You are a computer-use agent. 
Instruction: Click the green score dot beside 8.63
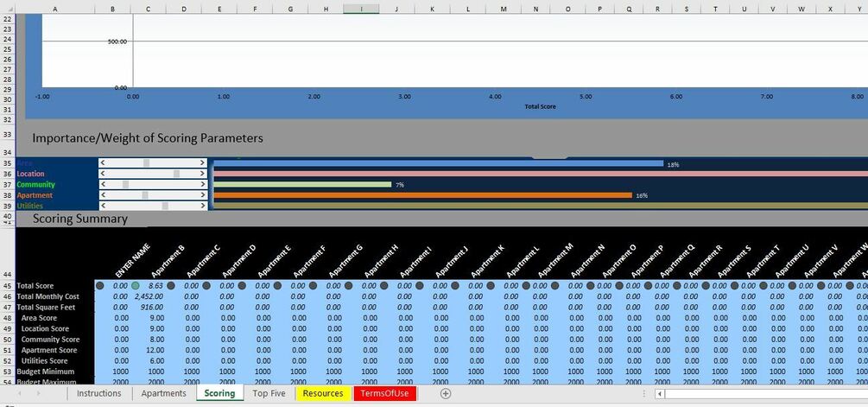136,286
